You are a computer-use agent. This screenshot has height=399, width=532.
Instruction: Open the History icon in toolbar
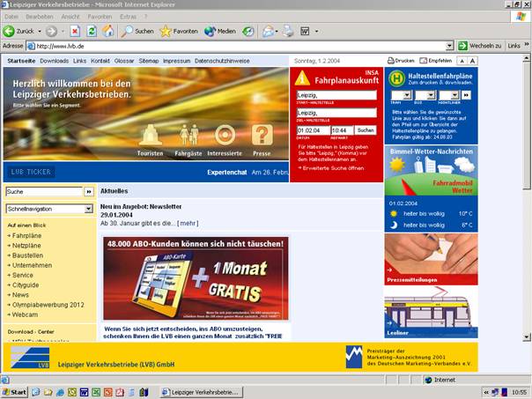[248, 32]
